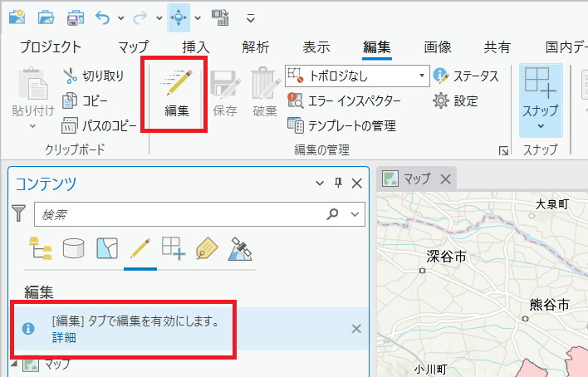Click the 貼り付け clipboard button
This screenshot has width=588, height=377.
point(33,92)
